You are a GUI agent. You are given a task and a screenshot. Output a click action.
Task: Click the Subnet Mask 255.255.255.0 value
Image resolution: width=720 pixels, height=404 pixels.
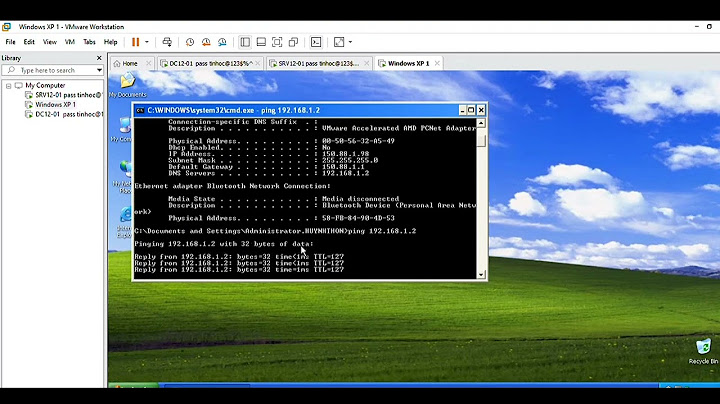click(350, 161)
